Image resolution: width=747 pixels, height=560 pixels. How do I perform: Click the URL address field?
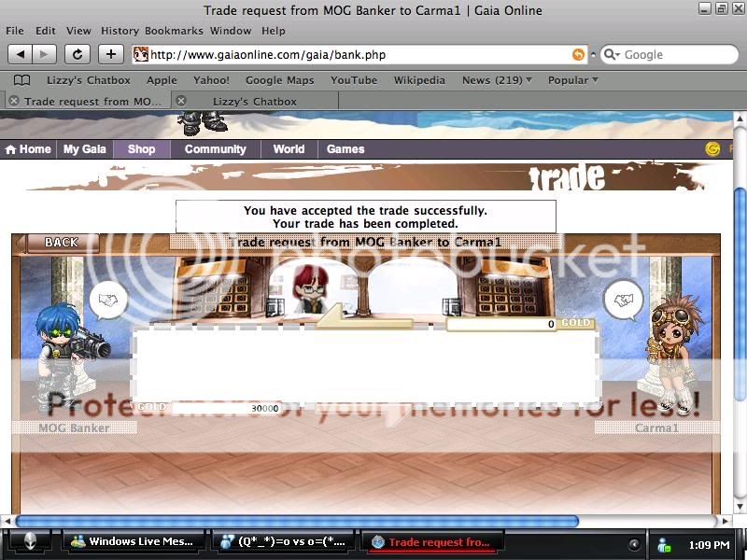click(x=355, y=55)
